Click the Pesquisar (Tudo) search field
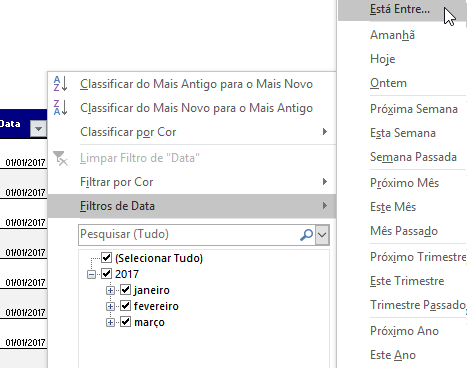The width and height of the screenshot is (467, 368). pyautogui.click(x=189, y=235)
